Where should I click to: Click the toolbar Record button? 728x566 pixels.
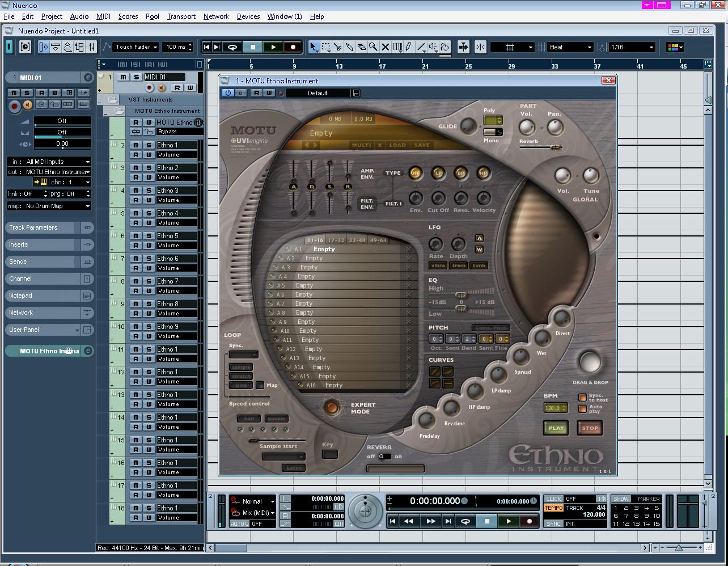click(x=293, y=47)
